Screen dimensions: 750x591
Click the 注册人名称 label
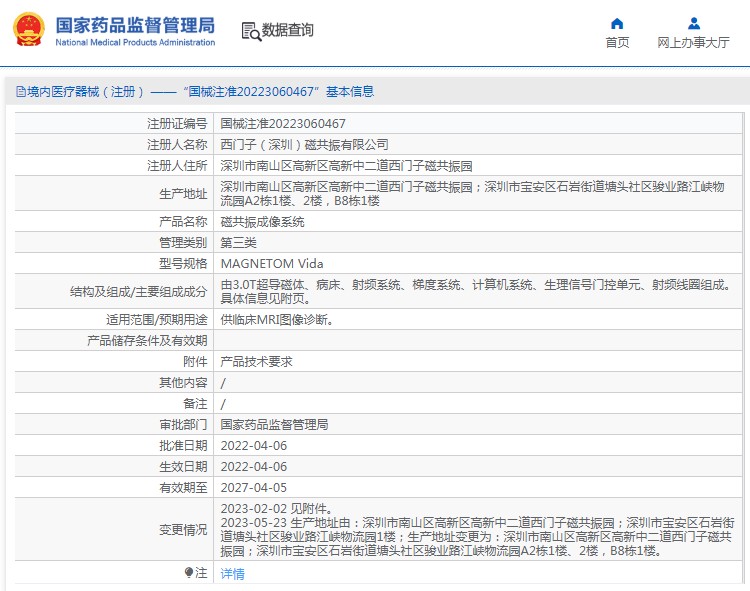coord(177,144)
